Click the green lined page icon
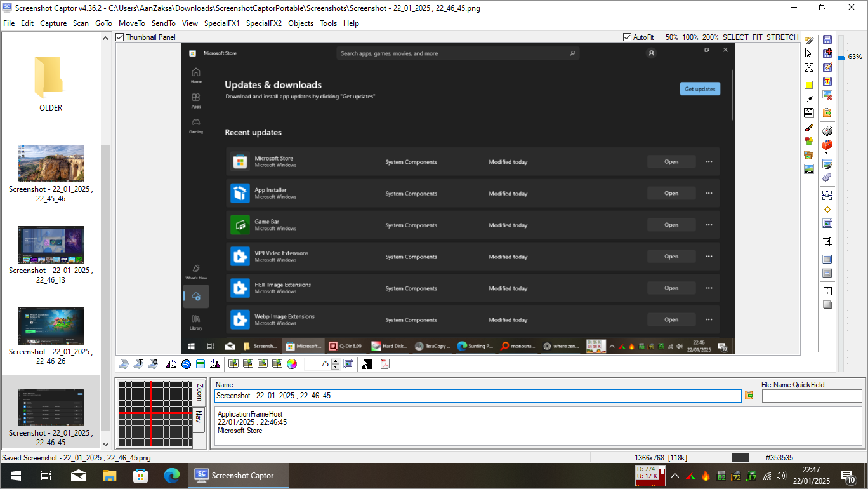 [201, 364]
